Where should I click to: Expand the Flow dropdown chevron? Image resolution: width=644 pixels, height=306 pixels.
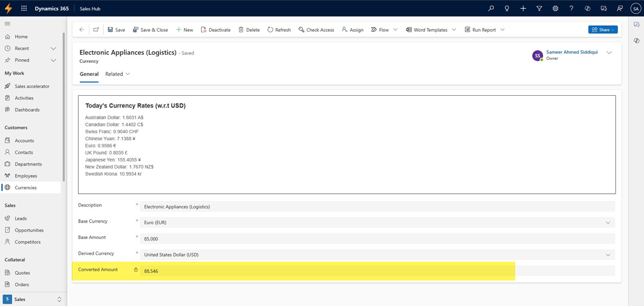[395, 29]
